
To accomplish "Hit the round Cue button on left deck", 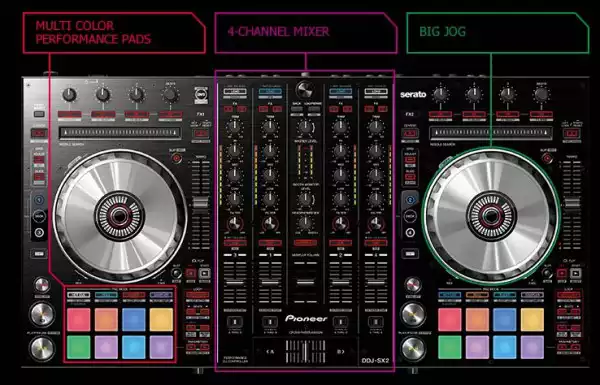I will [42, 314].
